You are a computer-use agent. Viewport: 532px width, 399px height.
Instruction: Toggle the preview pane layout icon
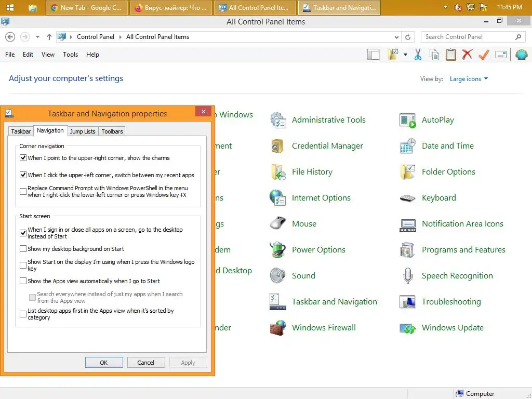pyautogui.click(x=373, y=54)
